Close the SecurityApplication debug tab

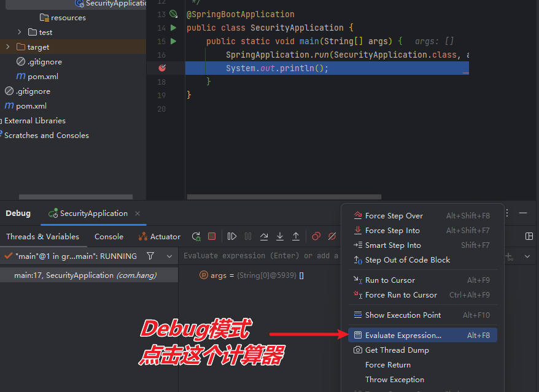138,213
